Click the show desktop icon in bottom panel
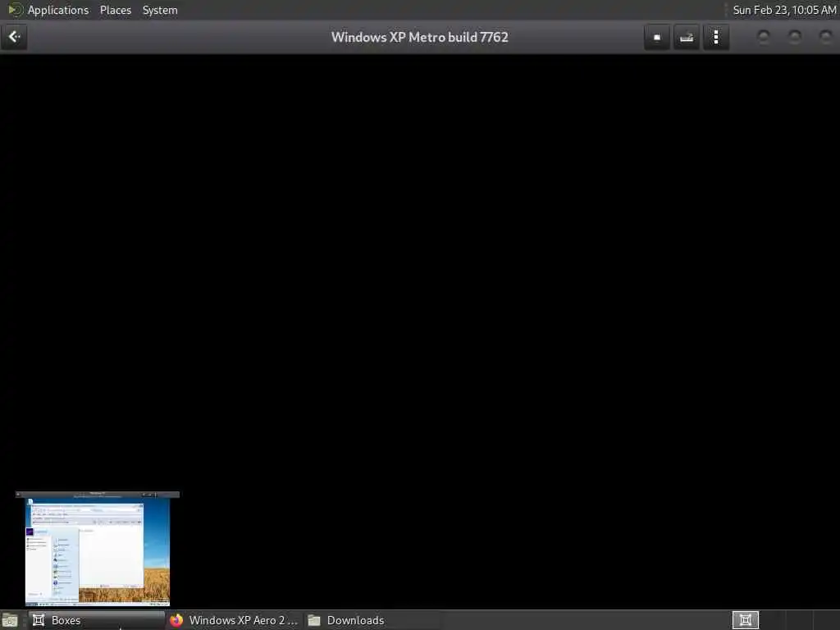The image size is (840, 630). [10, 620]
